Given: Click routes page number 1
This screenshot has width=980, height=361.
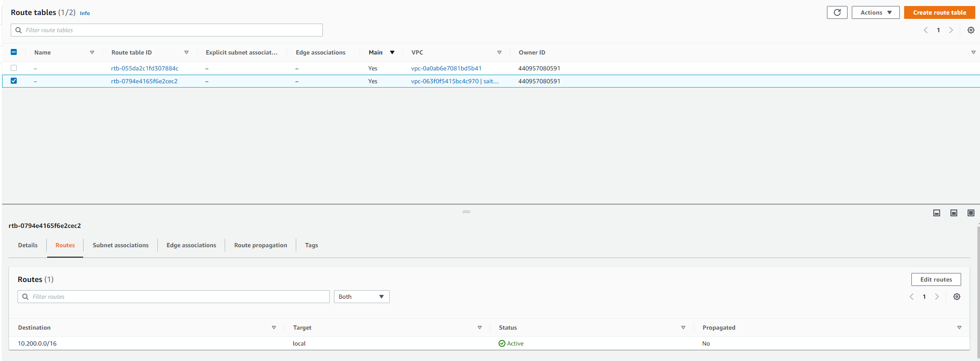Looking at the screenshot, I should pyautogui.click(x=924, y=297).
